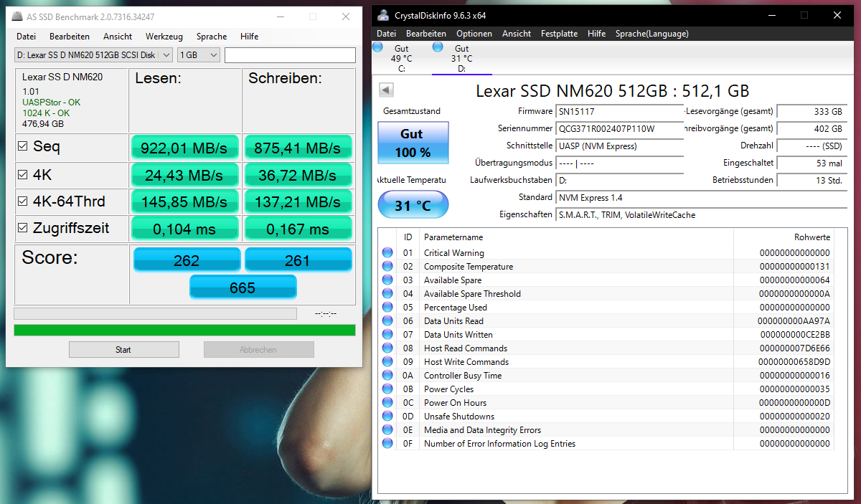The image size is (861, 504).
Task: Click blue orb beside Data Units Written
Action: [x=387, y=334]
